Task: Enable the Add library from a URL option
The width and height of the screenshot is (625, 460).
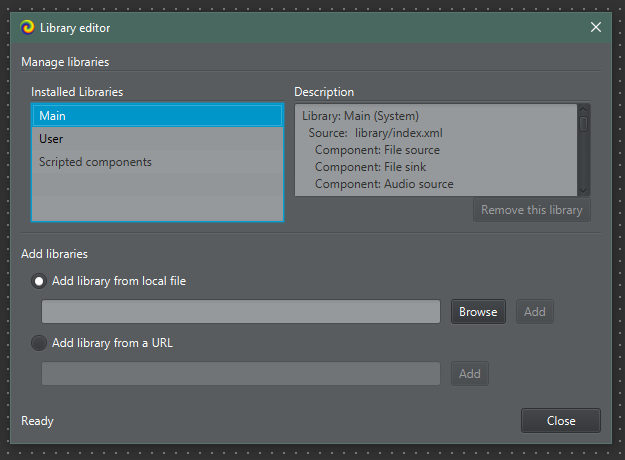Action: pyautogui.click(x=39, y=343)
